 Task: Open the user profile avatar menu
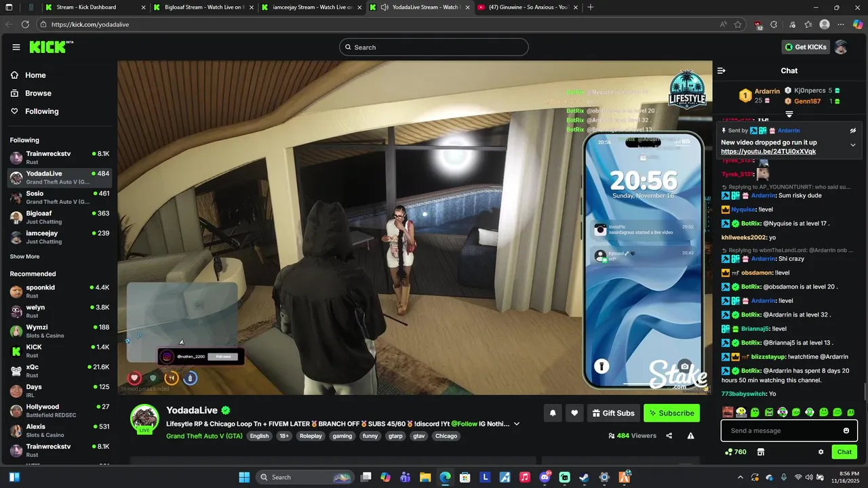coord(841,47)
